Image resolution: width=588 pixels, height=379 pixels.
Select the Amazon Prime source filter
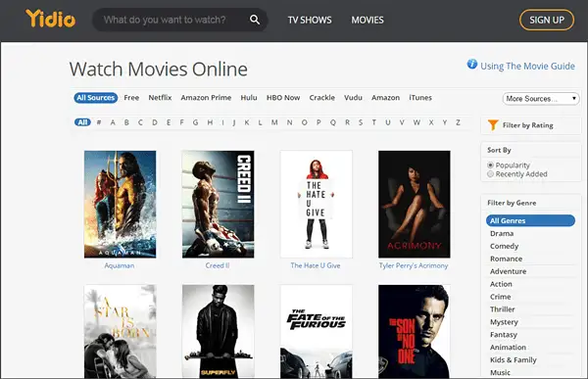206,98
